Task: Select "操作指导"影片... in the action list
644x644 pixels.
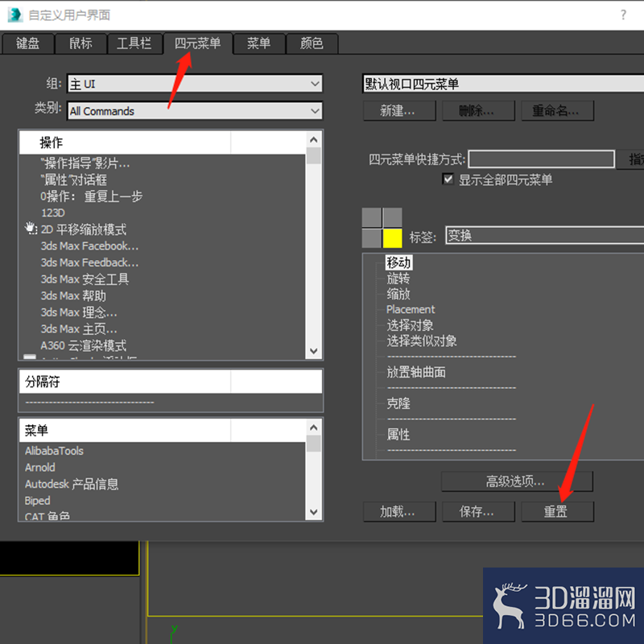Action: click(85, 163)
